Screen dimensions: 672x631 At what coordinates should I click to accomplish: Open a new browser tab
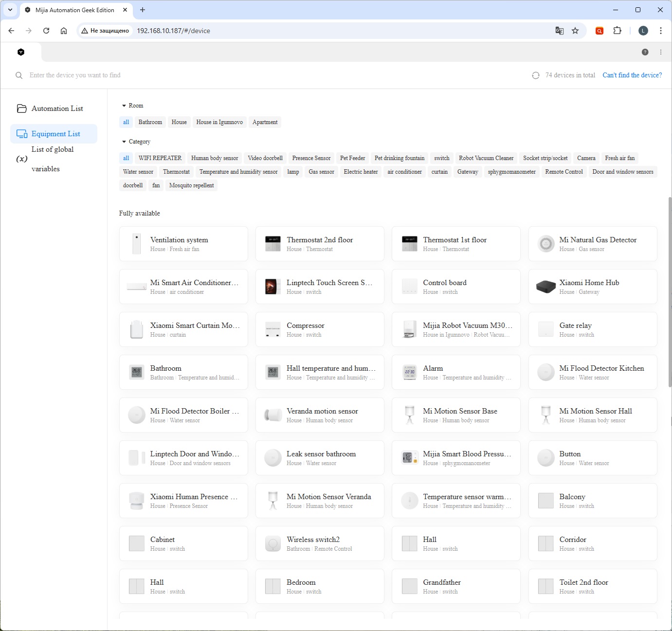[143, 10]
